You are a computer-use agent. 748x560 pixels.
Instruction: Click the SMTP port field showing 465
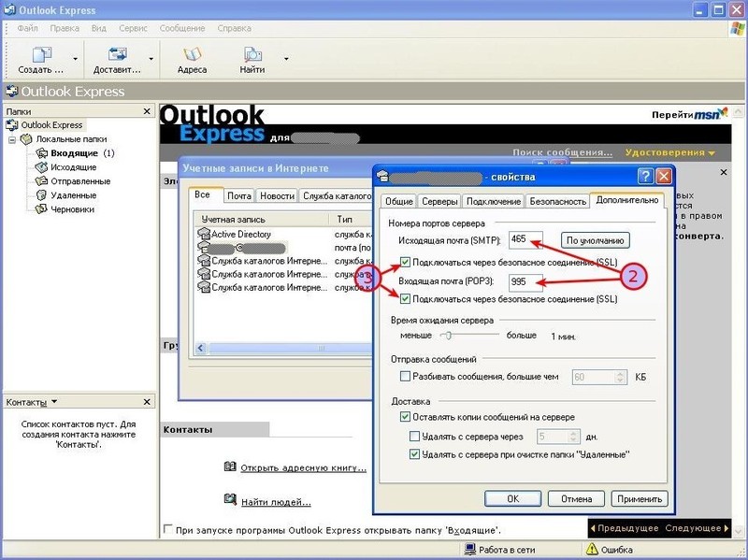click(x=525, y=239)
